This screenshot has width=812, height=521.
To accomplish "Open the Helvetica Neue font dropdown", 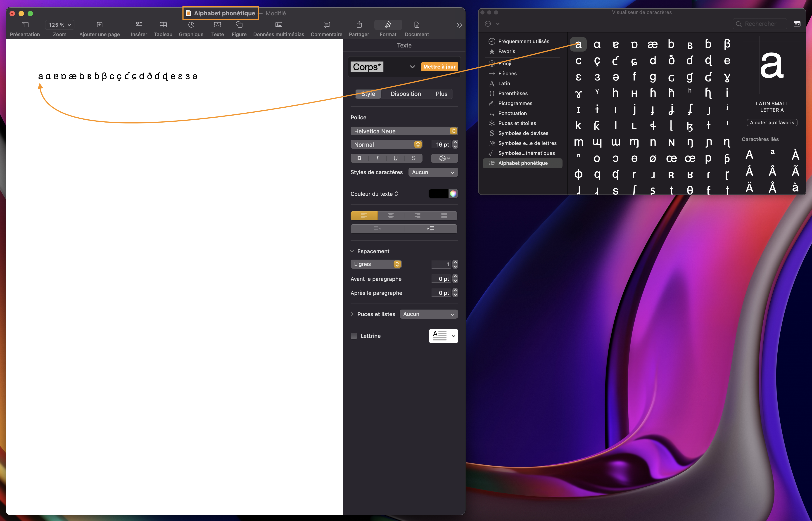I will tap(404, 131).
